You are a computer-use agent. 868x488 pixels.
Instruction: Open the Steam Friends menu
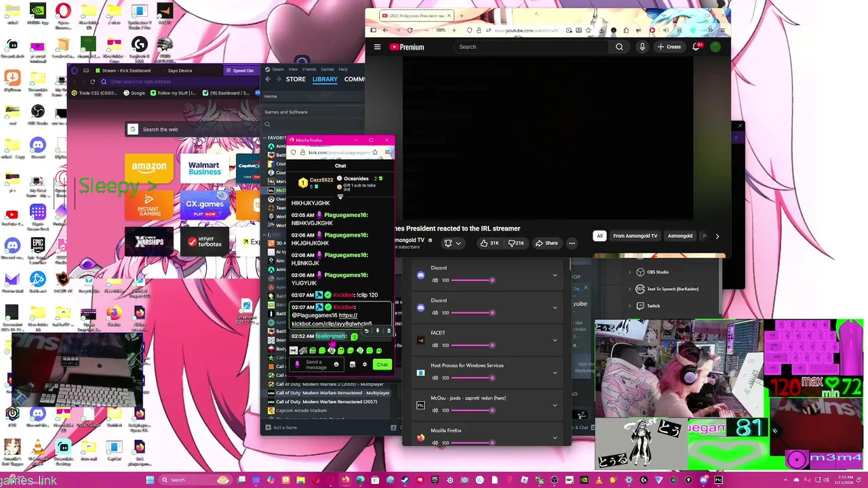[309, 69]
